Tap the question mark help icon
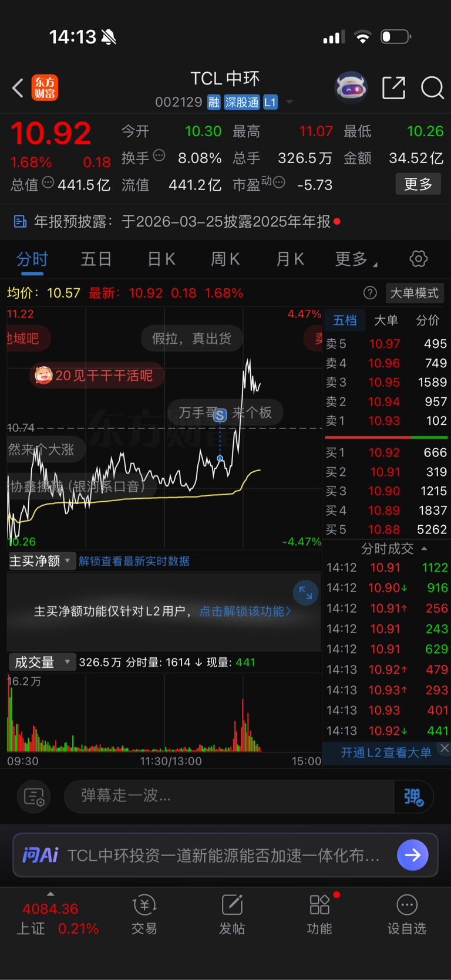The height and width of the screenshot is (980, 451). point(370,293)
